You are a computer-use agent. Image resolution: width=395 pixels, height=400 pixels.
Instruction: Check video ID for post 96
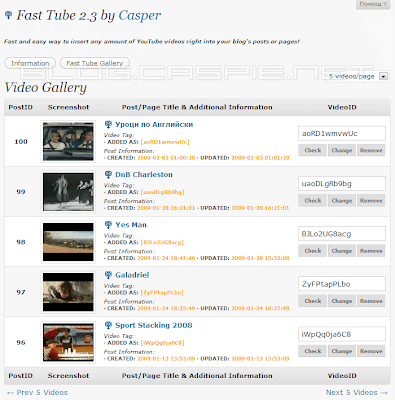coord(313,351)
